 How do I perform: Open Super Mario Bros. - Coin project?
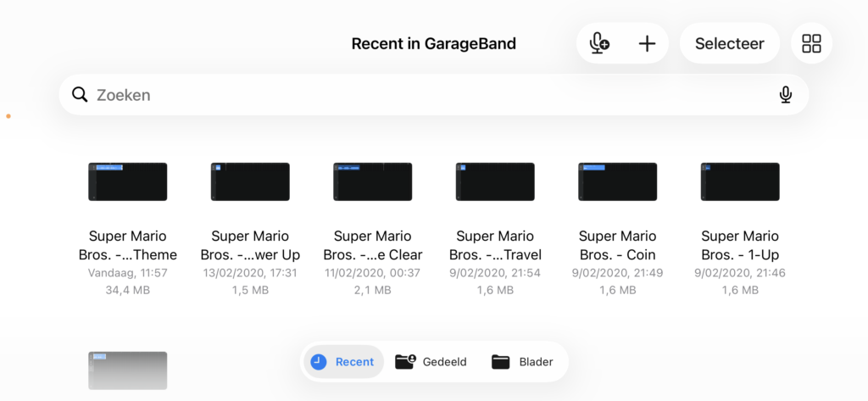coord(617,181)
